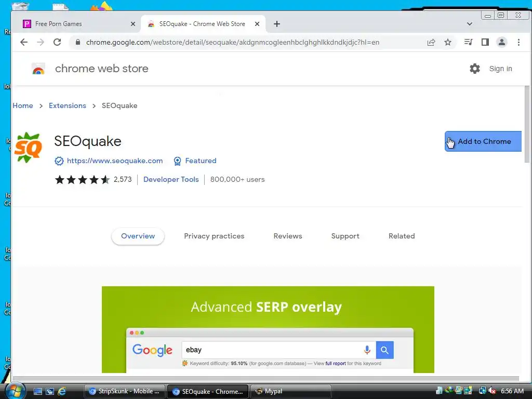
Task: Open the media control icon in toolbar
Action: (x=468, y=42)
